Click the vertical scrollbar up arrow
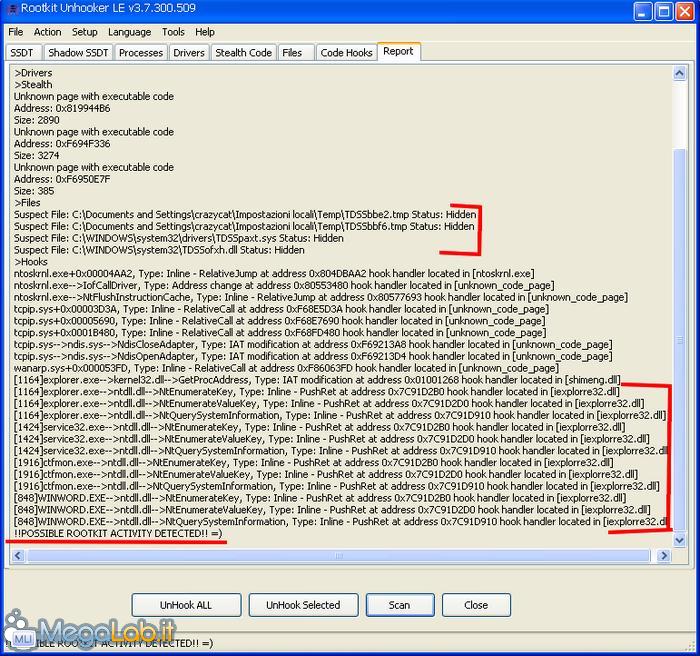Screen dimensions: 700x656 point(679,73)
